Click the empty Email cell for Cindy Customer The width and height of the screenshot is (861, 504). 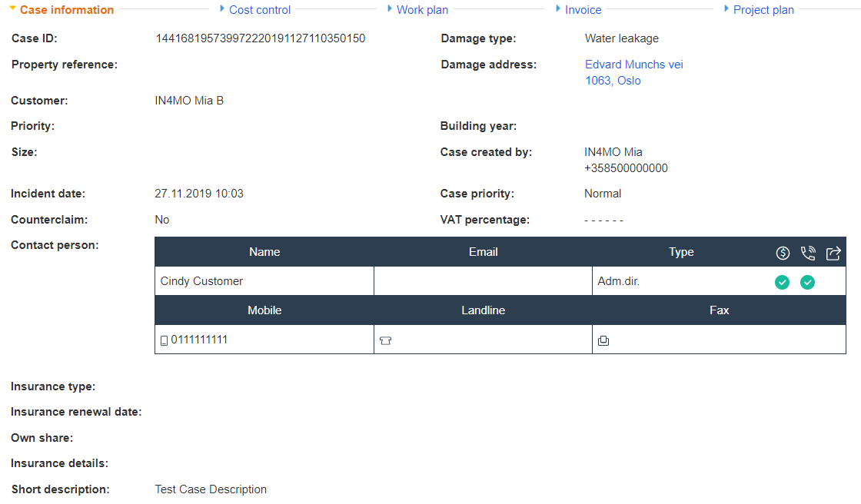(483, 281)
